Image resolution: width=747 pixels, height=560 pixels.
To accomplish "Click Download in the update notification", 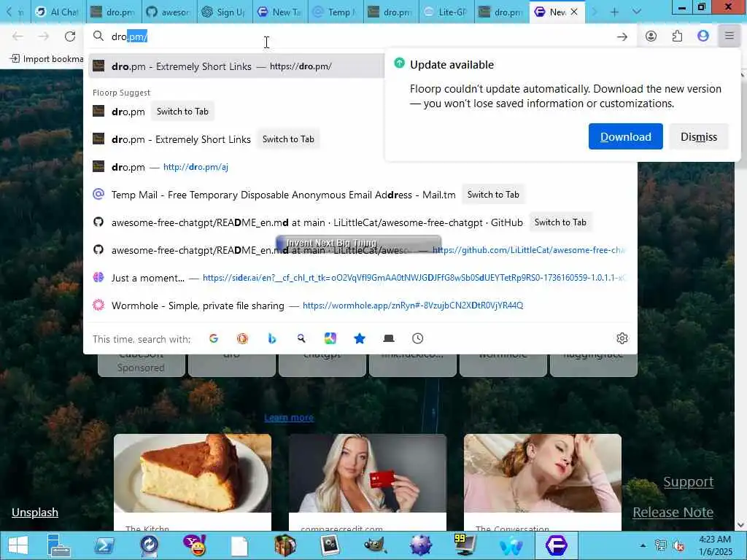I will point(625,136).
